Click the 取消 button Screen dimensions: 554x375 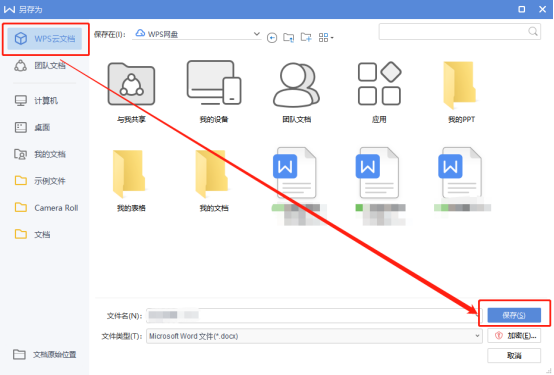point(514,356)
